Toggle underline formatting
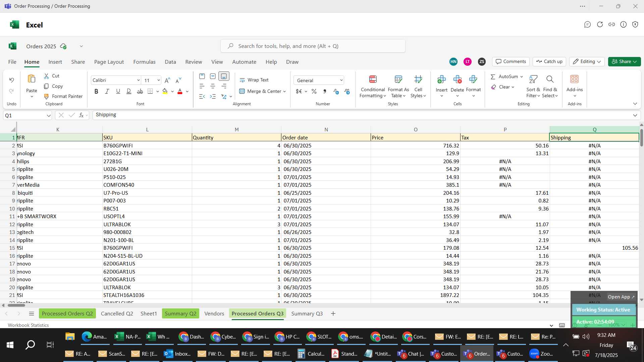644x362 pixels. [118, 91]
